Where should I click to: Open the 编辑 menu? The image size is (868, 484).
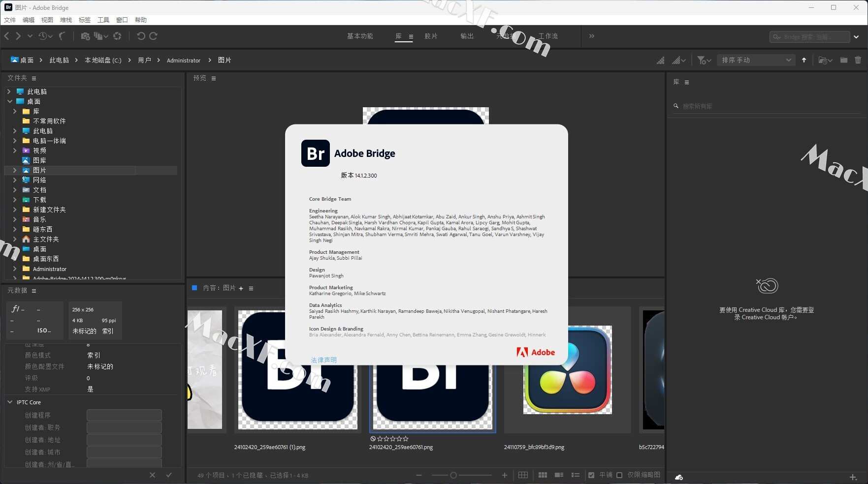click(29, 20)
